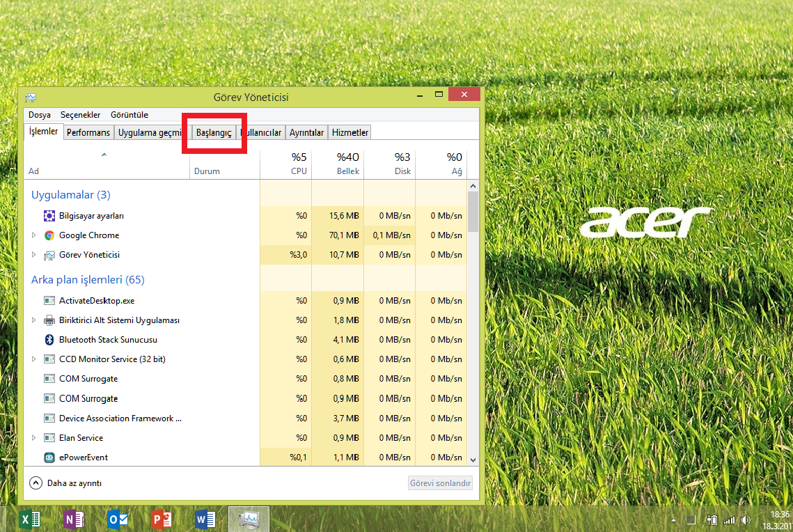793x532 pixels.
Task: Click the 0,8 MB COM Surrogate memory value
Action: pos(346,379)
